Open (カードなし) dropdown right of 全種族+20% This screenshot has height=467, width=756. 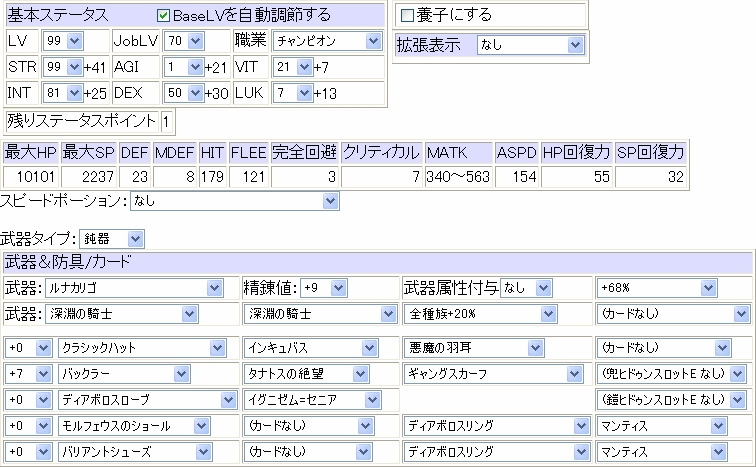point(673,314)
